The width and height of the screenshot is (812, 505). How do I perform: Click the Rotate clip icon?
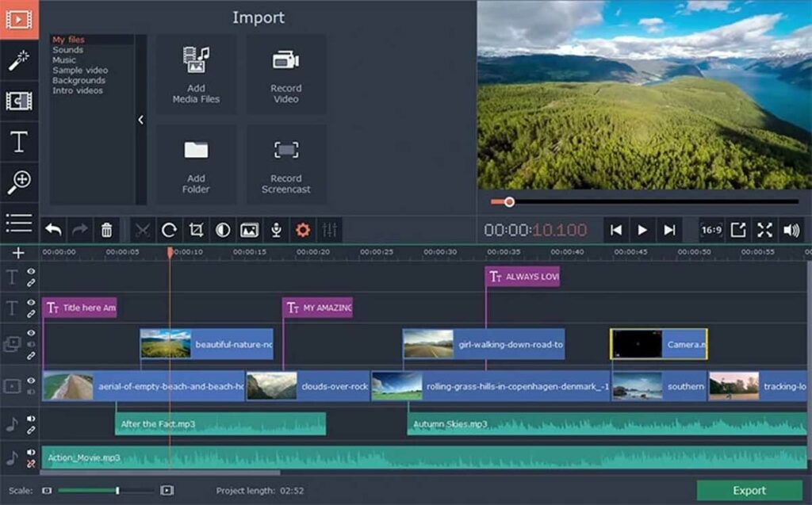tap(169, 231)
